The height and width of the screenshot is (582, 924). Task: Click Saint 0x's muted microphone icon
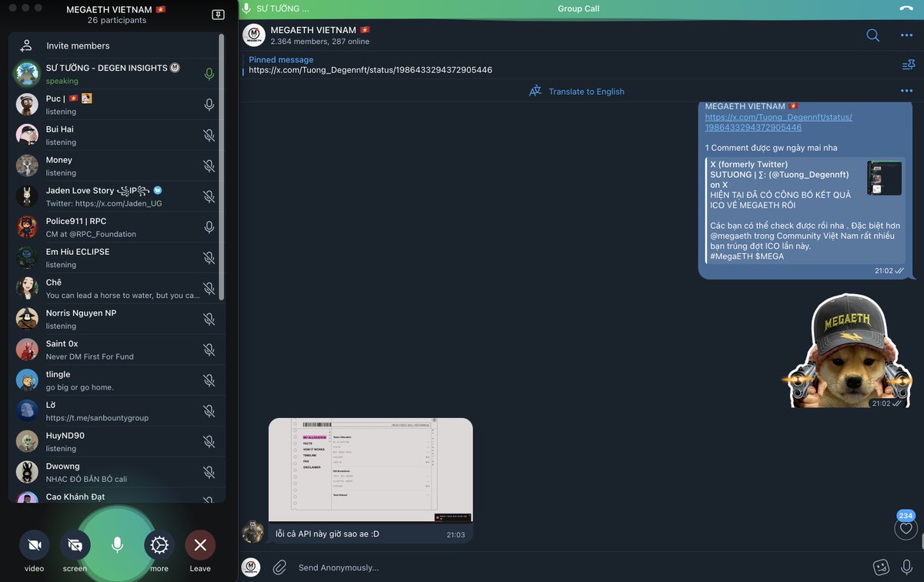click(x=209, y=350)
